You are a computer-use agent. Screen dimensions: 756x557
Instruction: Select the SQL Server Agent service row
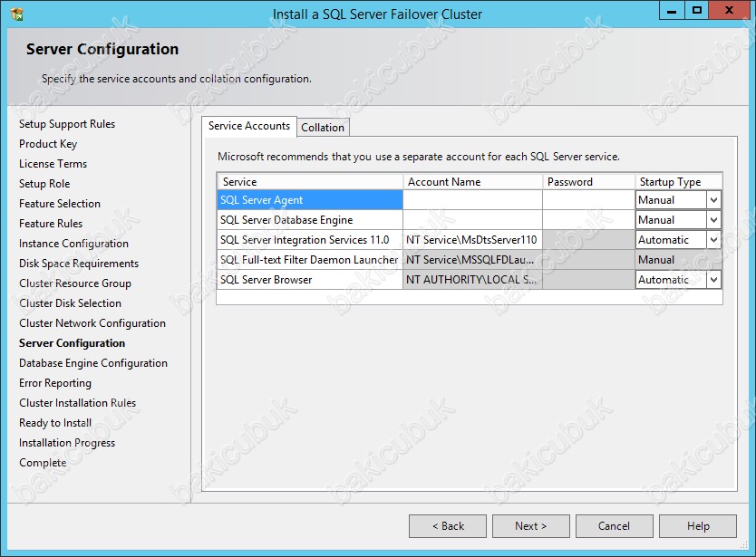tap(310, 200)
